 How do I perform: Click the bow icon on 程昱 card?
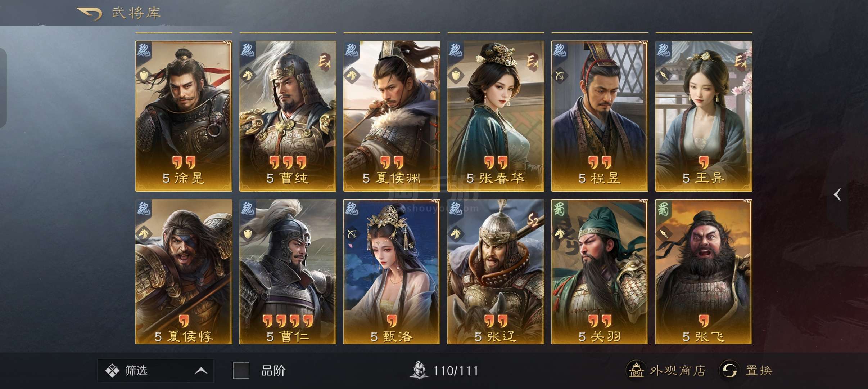click(560, 76)
